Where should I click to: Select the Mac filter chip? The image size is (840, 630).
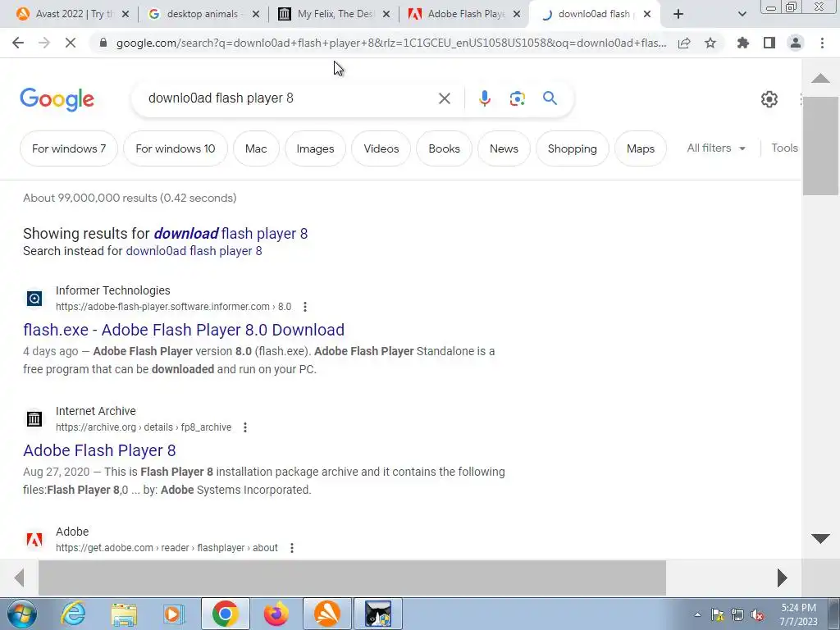(x=256, y=148)
